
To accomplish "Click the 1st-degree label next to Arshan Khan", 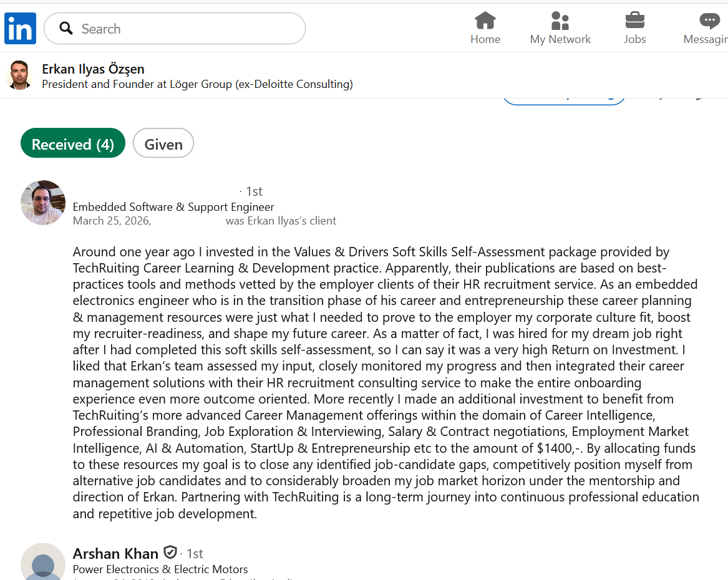I will coord(195,554).
